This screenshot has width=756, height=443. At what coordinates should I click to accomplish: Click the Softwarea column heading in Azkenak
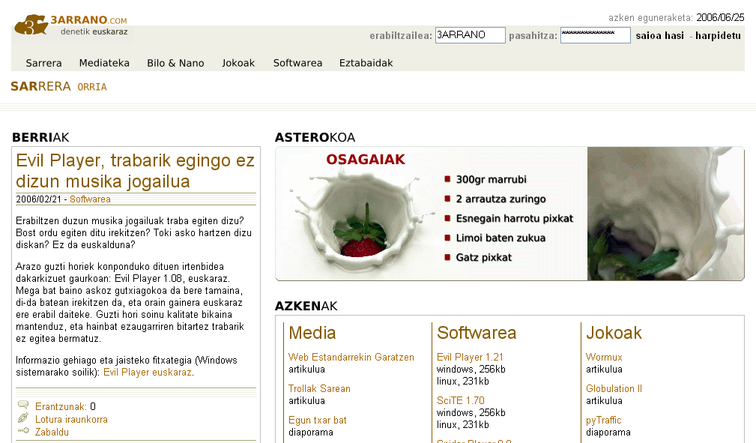[x=476, y=333]
